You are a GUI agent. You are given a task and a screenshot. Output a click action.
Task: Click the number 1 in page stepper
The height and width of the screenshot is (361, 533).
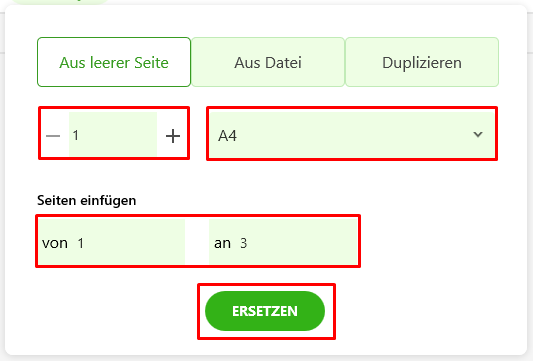(x=75, y=135)
